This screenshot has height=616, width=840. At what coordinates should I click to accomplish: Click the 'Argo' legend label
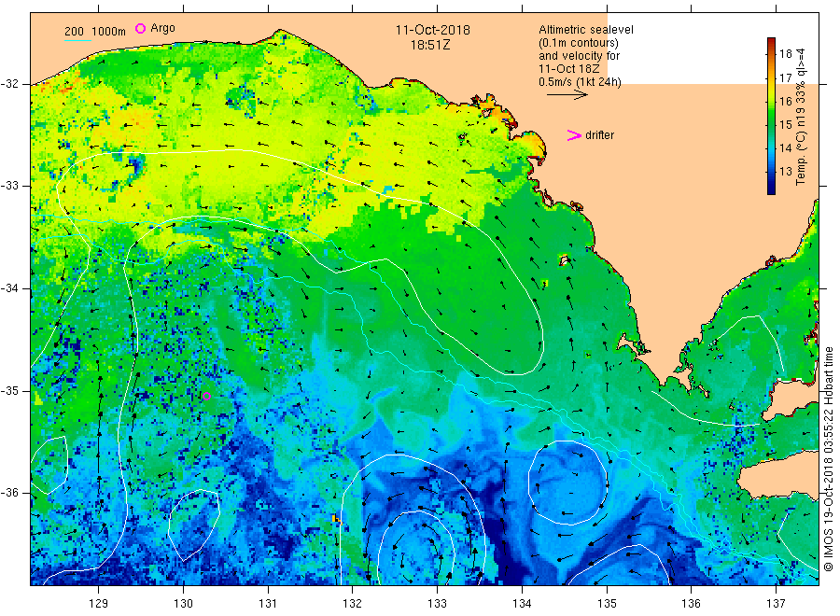tap(162, 28)
